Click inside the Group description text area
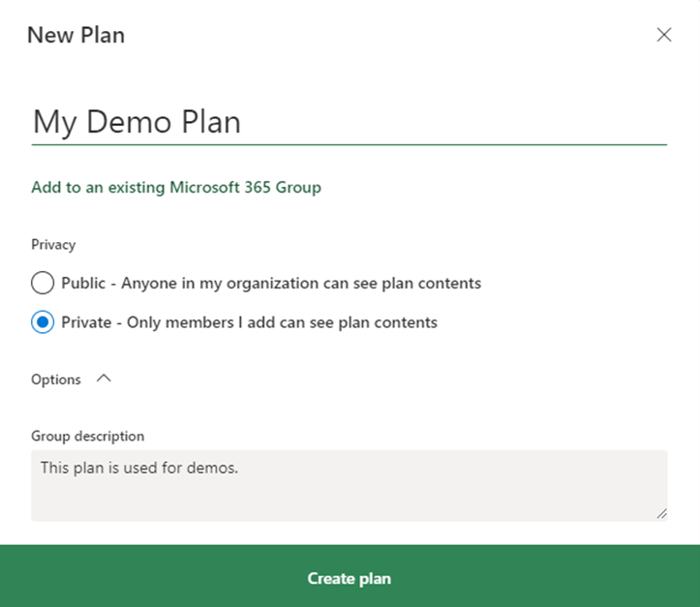This screenshot has width=700, height=607. pos(350,486)
